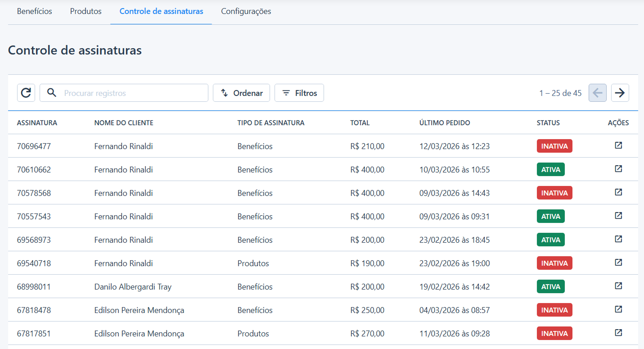Click the previous page arrow

[598, 93]
